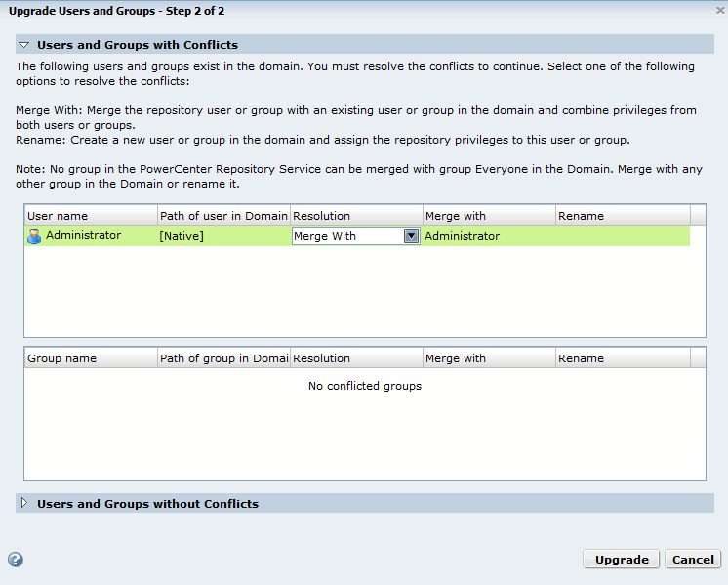728x585 pixels.
Task: Click Merge with header in groups table
Action: point(488,358)
